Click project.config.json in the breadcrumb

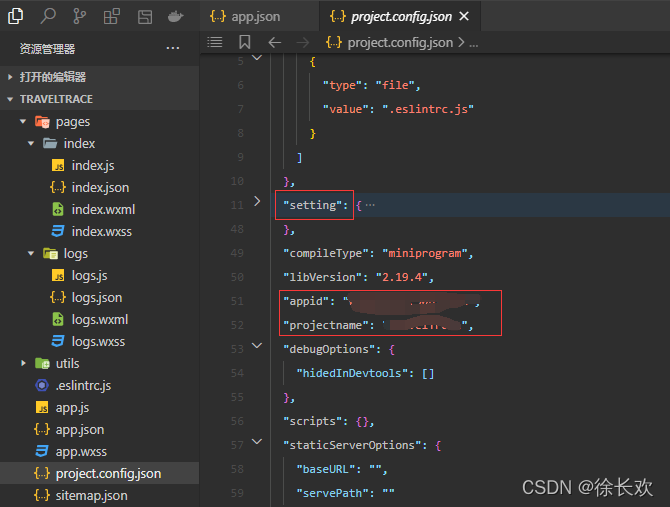point(400,42)
